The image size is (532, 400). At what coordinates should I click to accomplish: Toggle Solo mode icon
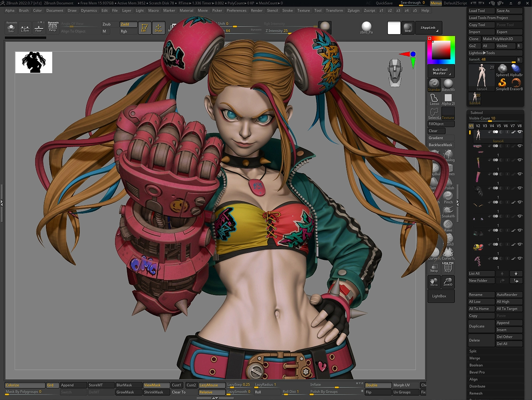coord(11,27)
